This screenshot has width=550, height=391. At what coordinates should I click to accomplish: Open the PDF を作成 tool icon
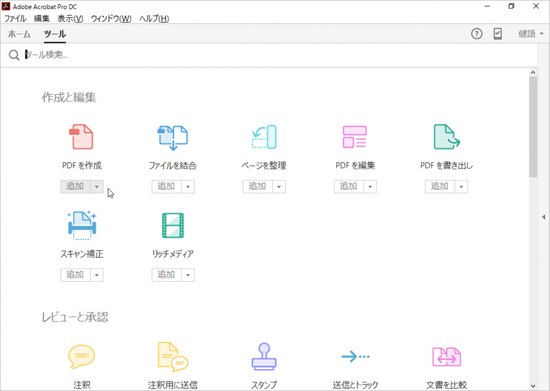[x=81, y=137]
